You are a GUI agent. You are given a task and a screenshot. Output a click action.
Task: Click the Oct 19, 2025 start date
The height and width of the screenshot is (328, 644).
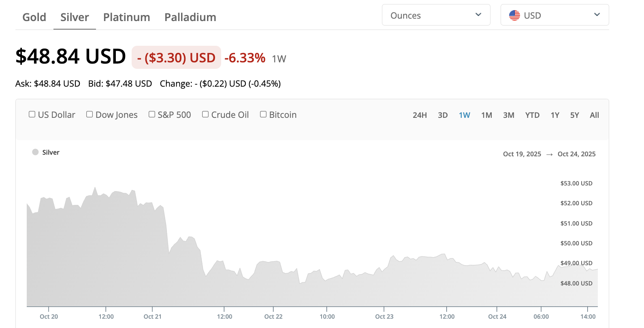pyautogui.click(x=522, y=154)
